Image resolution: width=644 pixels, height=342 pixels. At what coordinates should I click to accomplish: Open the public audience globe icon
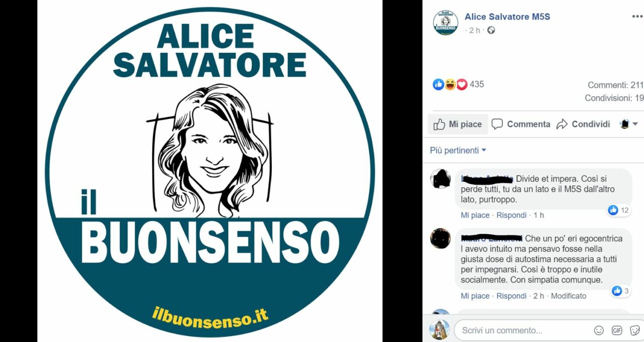pyautogui.click(x=491, y=30)
